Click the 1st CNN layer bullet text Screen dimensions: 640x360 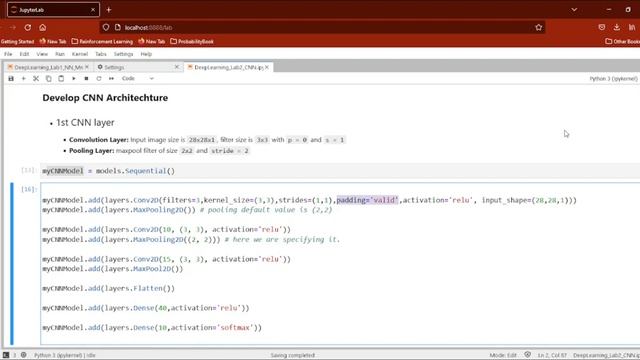tap(85, 122)
